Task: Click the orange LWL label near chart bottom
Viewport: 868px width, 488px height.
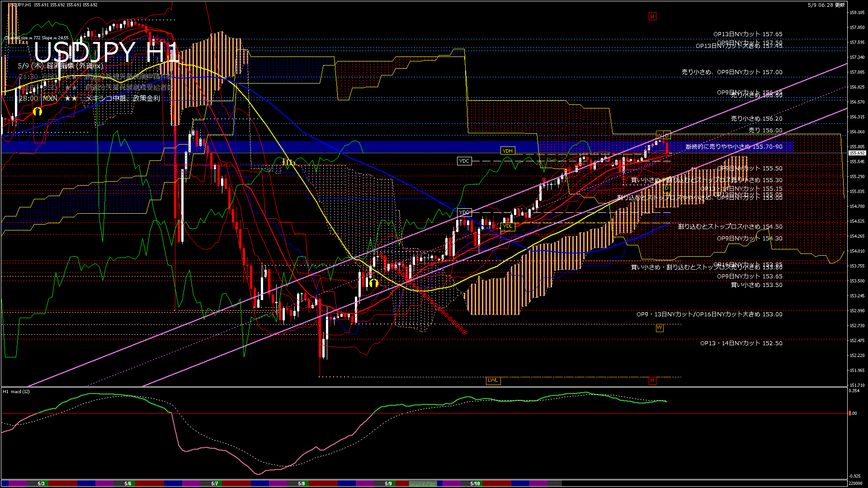Action: coord(493,380)
